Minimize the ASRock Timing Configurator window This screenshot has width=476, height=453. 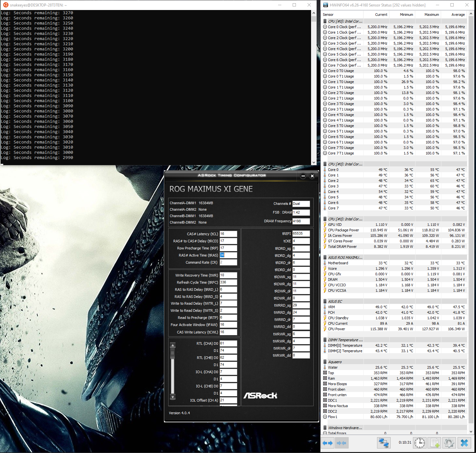coord(303,176)
